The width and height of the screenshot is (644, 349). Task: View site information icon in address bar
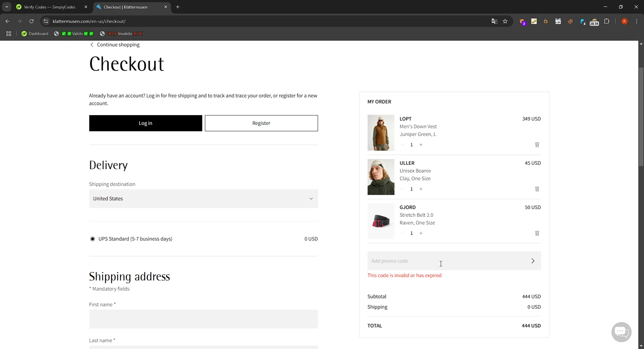pos(46,21)
